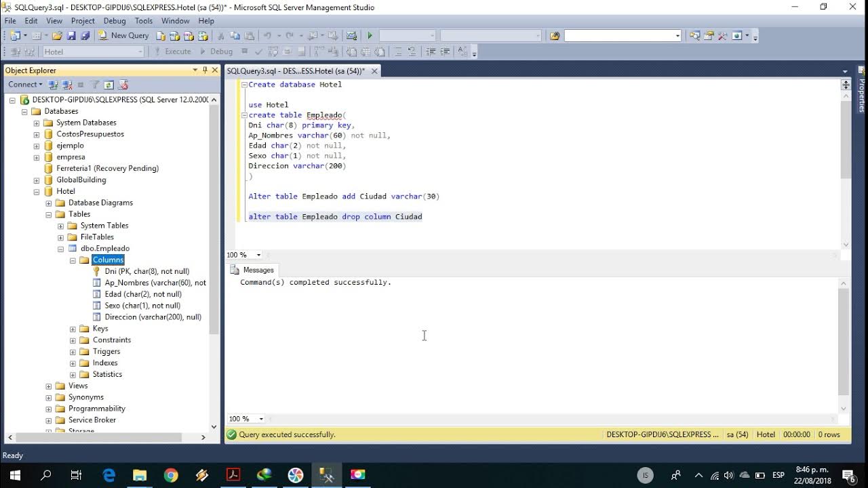868x488 pixels.
Task: Open Microsoft Edge from the taskbar
Action: click(x=108, y=475)
